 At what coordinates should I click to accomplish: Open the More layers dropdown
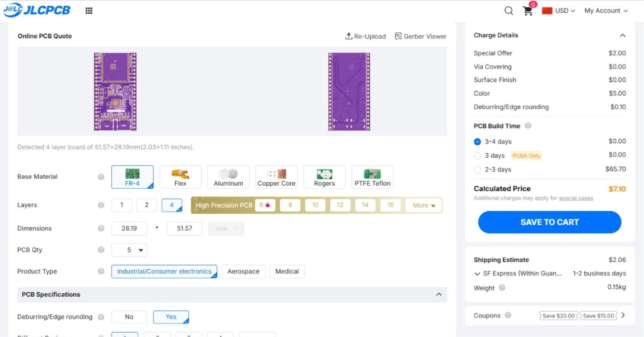pos(424,205)
